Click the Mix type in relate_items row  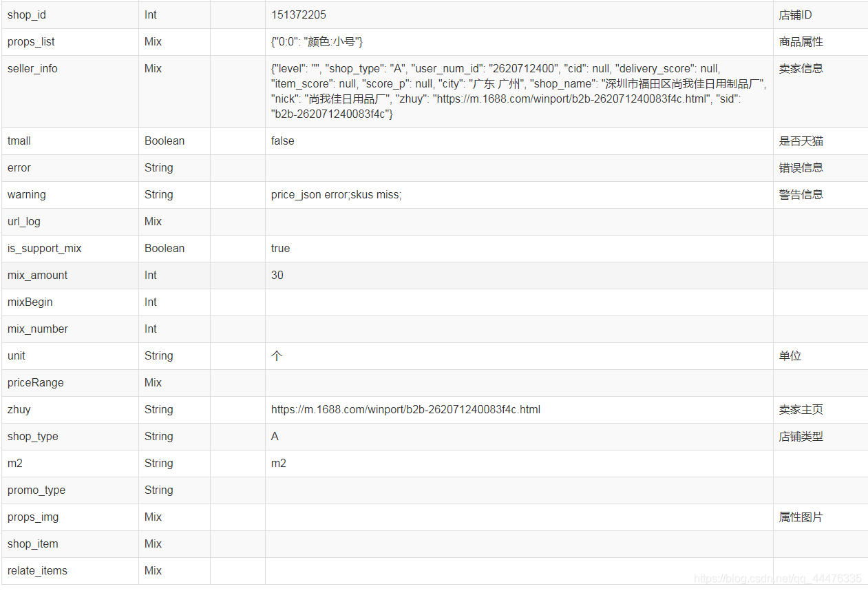pos(153,571)
